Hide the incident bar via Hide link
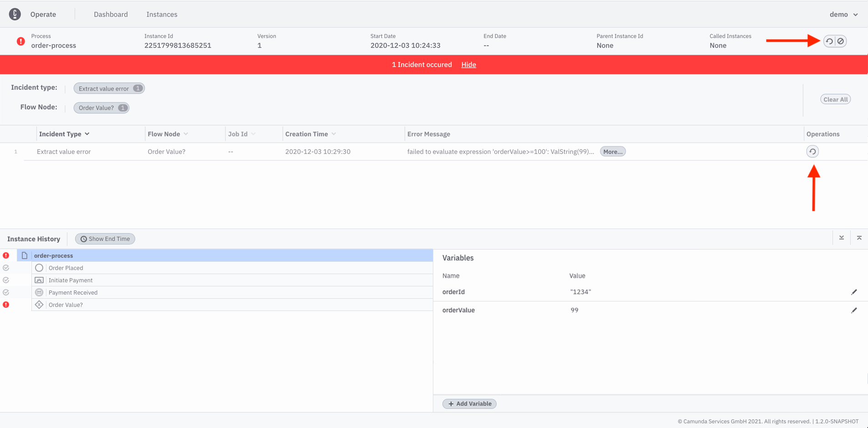The height and width of the screenshot is (428, 868). pyautogui.click(x=468, y=65)
